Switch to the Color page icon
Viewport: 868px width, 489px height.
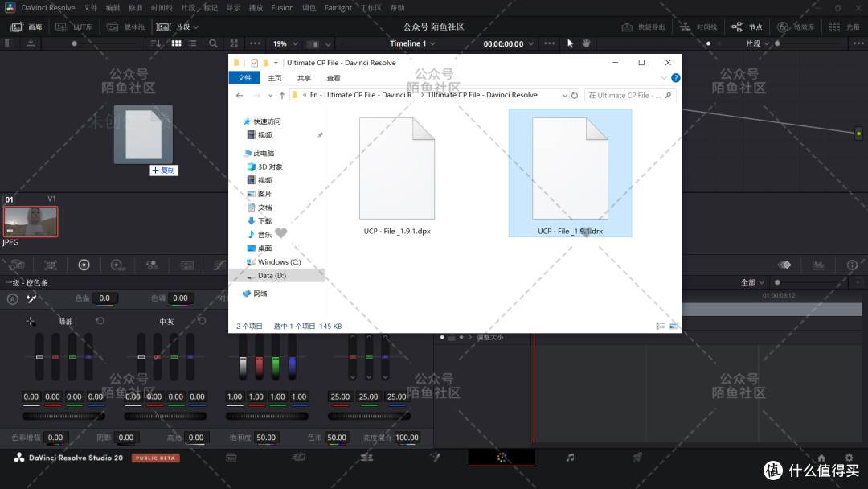click(502, 458)
